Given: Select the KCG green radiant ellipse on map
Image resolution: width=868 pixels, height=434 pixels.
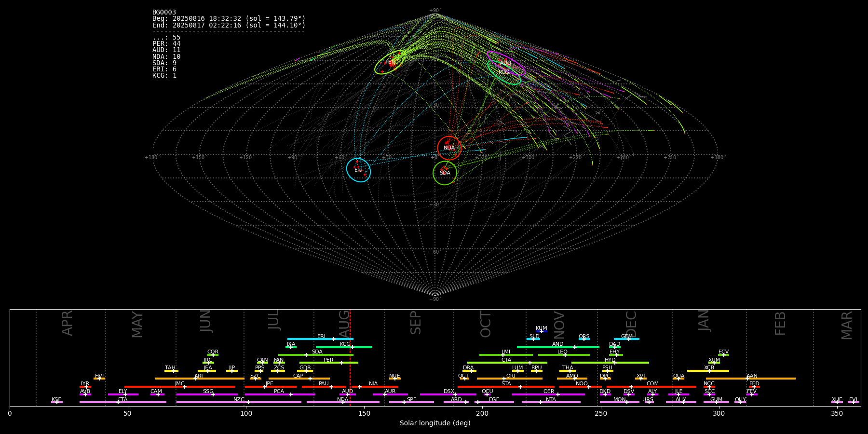Looking at the screenshot, I should click(504, 72).
